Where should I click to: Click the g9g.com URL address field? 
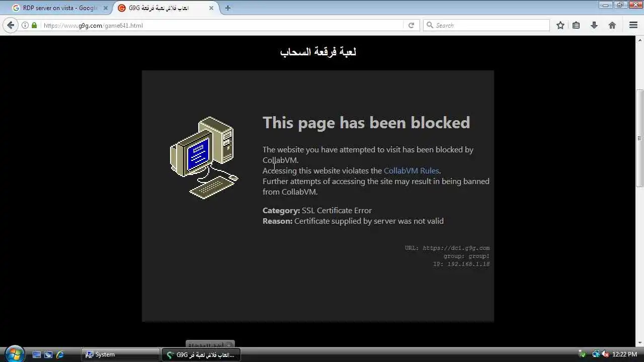(221, 25)
